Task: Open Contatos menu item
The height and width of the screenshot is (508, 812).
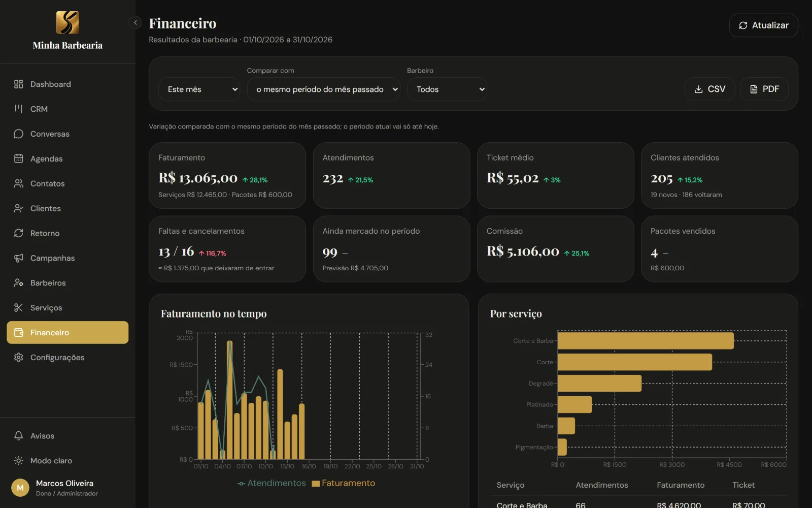Action: point(67,183)
